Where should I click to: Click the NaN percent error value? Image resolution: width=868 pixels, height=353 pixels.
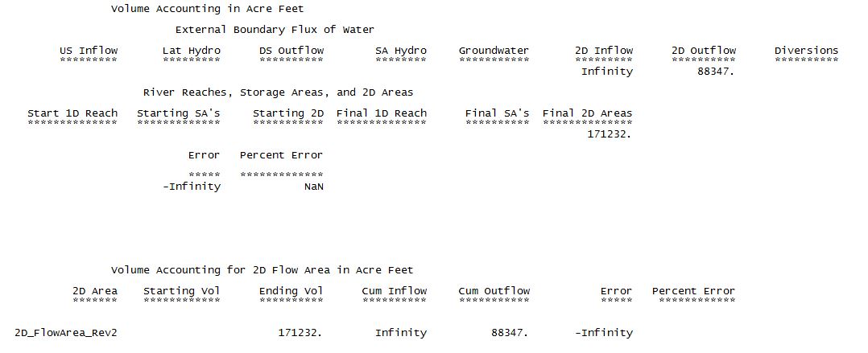tap(314, 187)
